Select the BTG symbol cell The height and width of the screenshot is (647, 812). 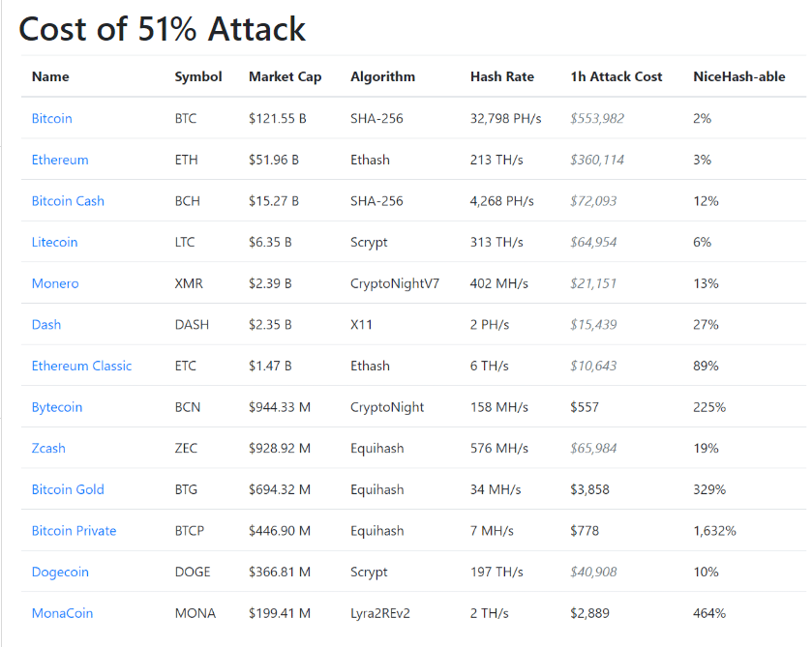tap(186, 489)
